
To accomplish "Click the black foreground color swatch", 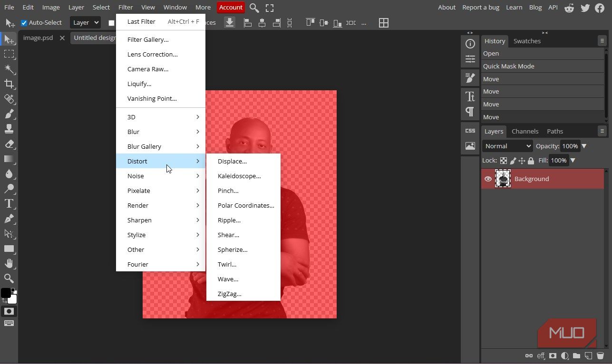I will tap(6, 293).
